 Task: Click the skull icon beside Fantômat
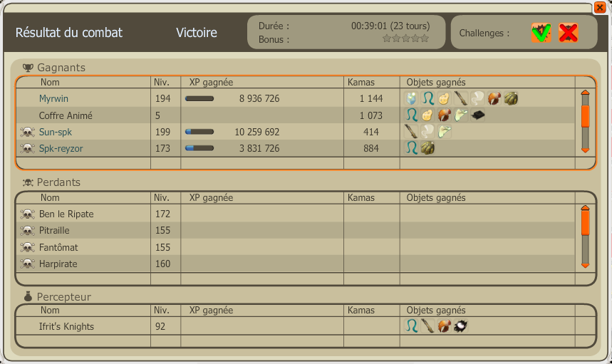(x=27, y=247)
